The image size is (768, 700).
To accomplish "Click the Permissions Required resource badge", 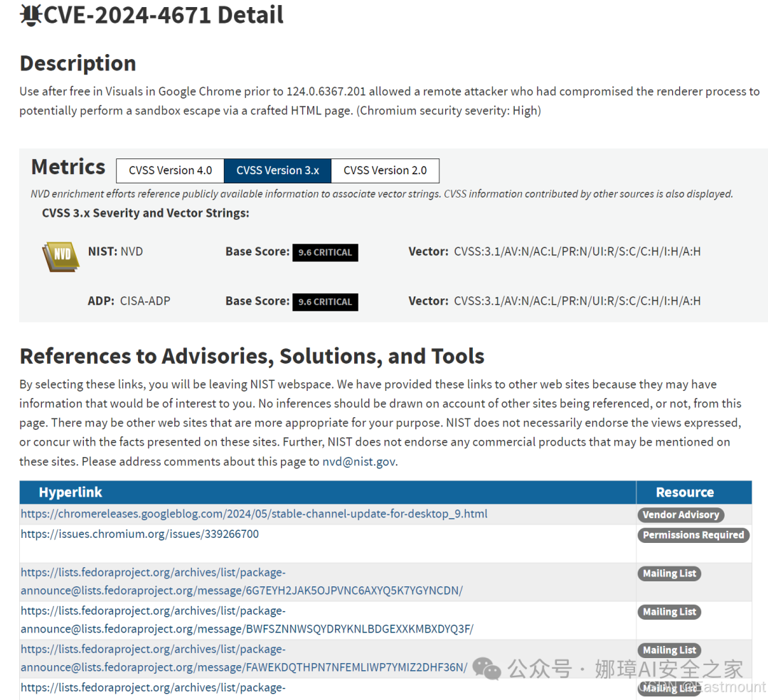I will 693,535.
